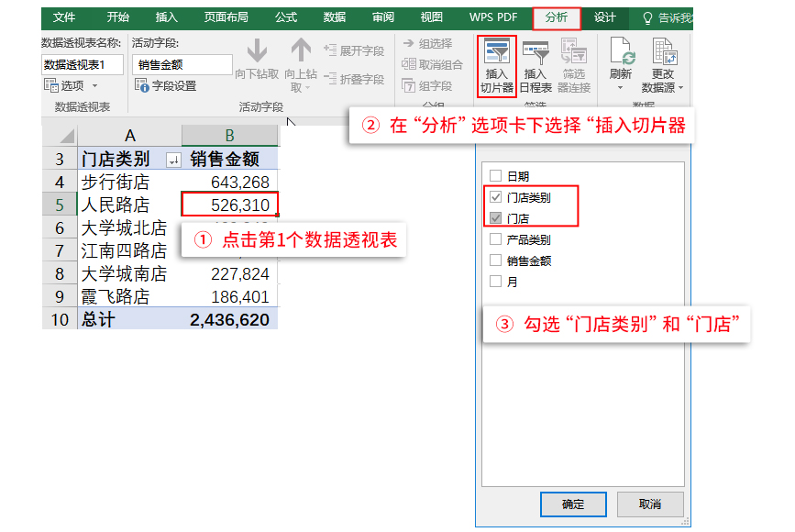
Task: Uncheck the 门店 field checkbox
Action: click(x=496, y=218)
